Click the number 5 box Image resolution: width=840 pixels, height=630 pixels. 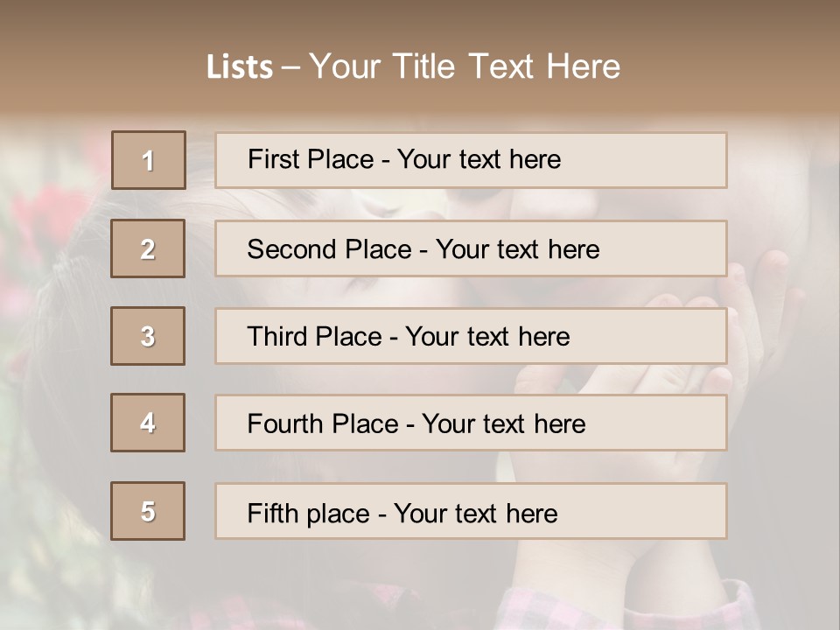coord(149,511)
